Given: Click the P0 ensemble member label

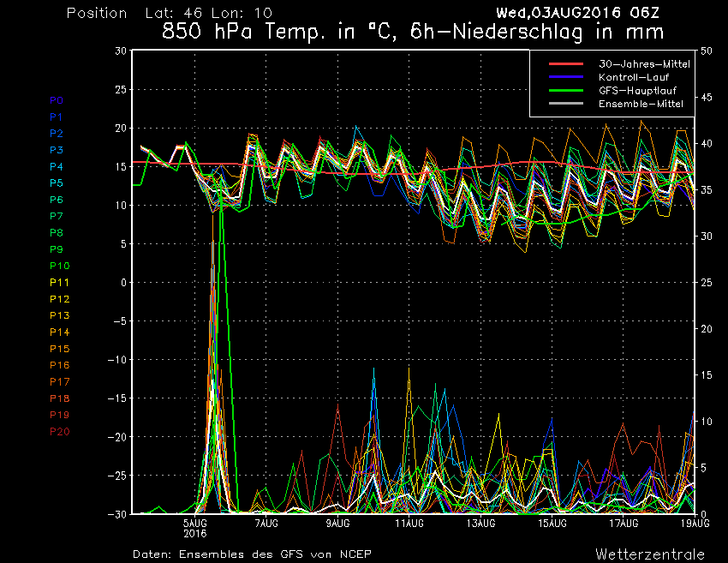Looking at the screenshot, I should coord(57,100).
